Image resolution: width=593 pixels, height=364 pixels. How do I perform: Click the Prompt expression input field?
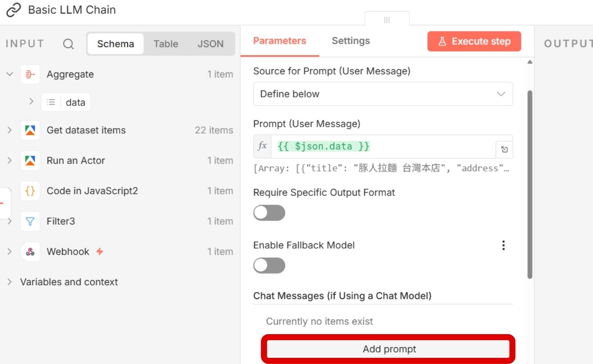click(382, 146)
